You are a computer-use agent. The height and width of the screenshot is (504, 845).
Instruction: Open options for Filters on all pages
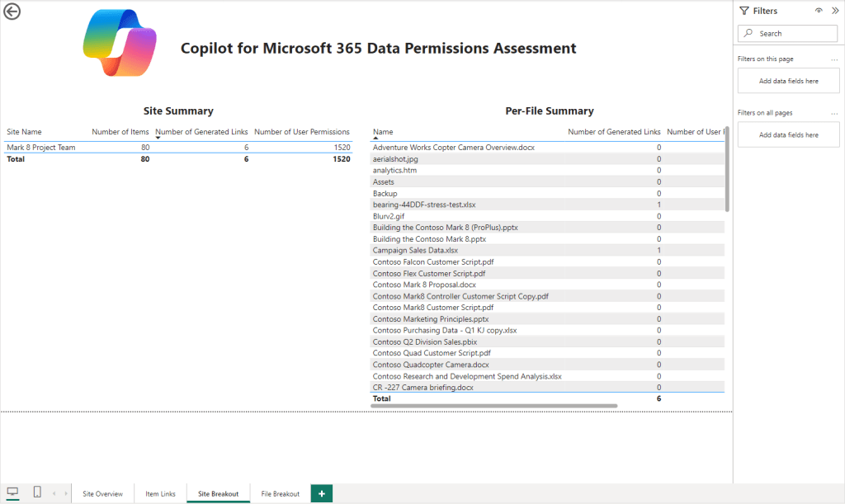point(834,113)
